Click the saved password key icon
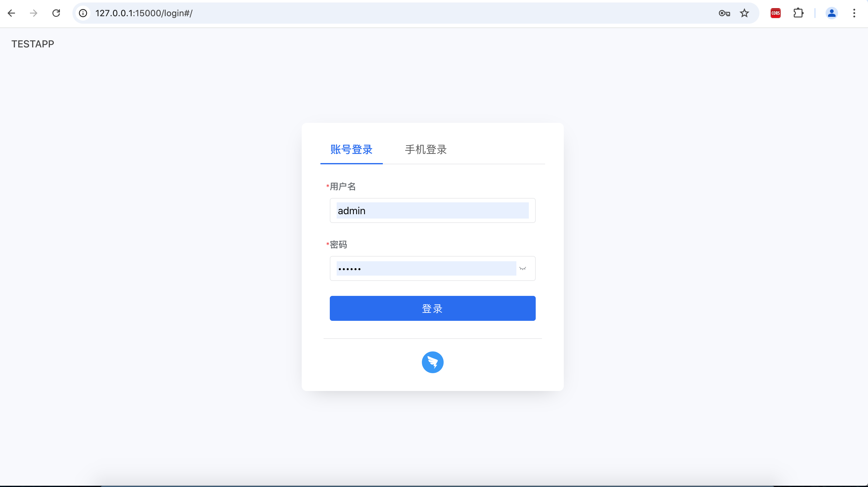 pos(724,13)
